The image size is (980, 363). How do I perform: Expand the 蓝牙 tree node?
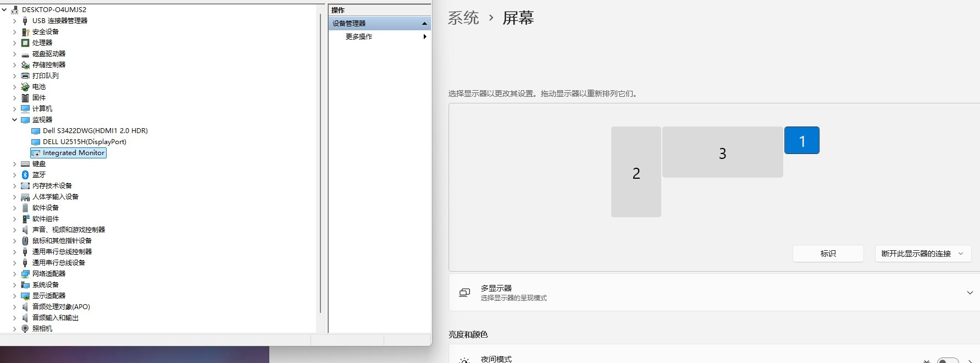[14, 174]
